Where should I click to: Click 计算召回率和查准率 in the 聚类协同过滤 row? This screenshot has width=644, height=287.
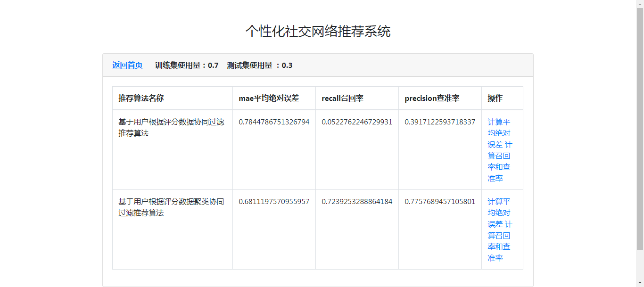[500, 241]
